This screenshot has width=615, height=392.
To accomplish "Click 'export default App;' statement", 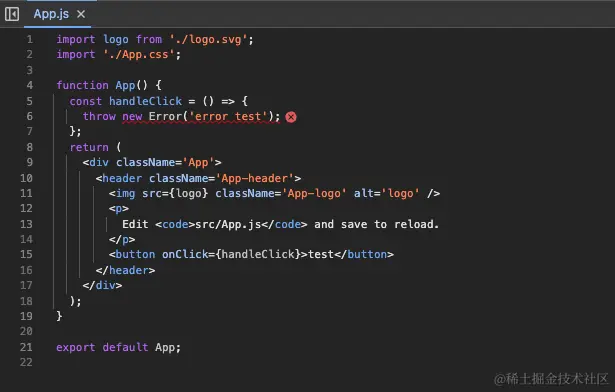I will coord(118,347).
